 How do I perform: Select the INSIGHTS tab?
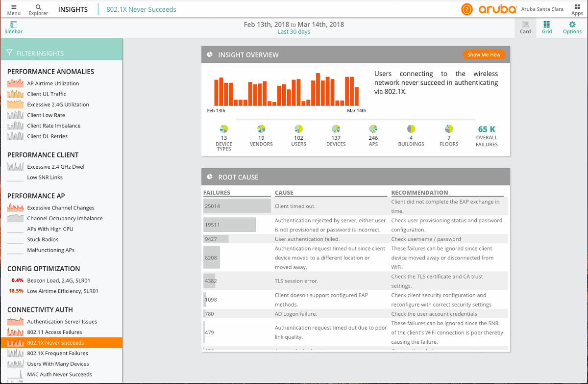pyautogui.click(x=73, y=9)
